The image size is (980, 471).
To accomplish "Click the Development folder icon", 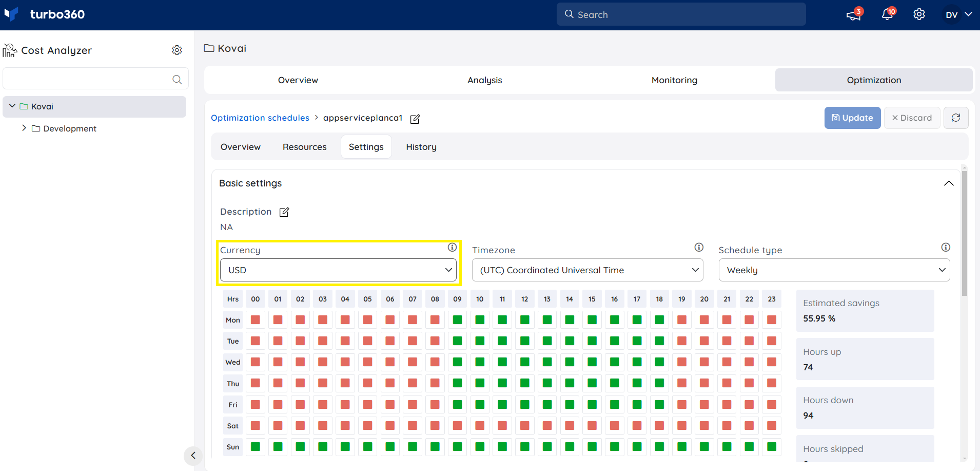I will 36,128.
